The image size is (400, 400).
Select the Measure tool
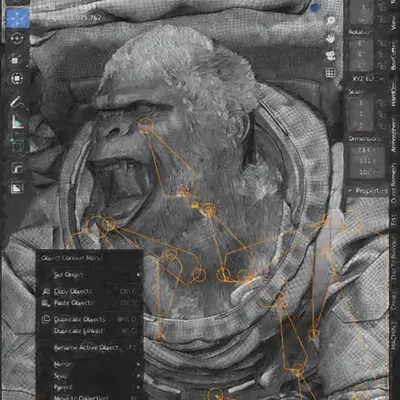17,122
